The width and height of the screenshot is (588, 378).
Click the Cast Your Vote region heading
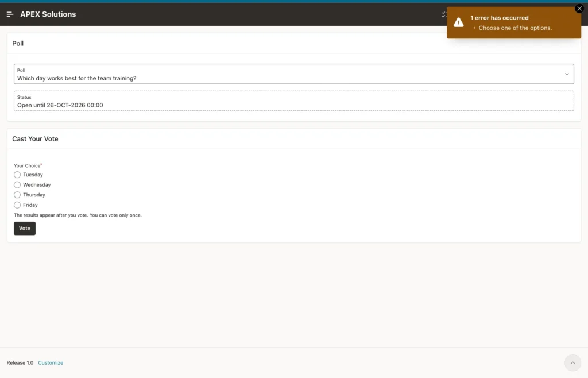click(35, 139)
